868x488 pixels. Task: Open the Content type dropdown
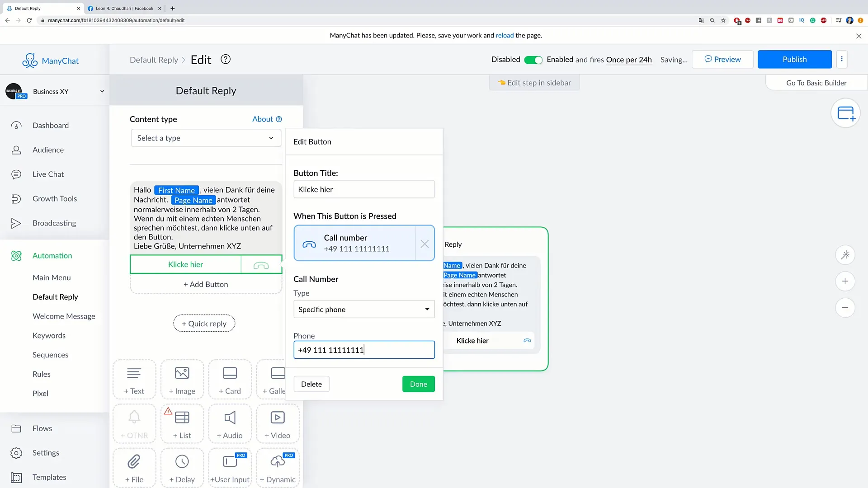(x=206, y=138)
